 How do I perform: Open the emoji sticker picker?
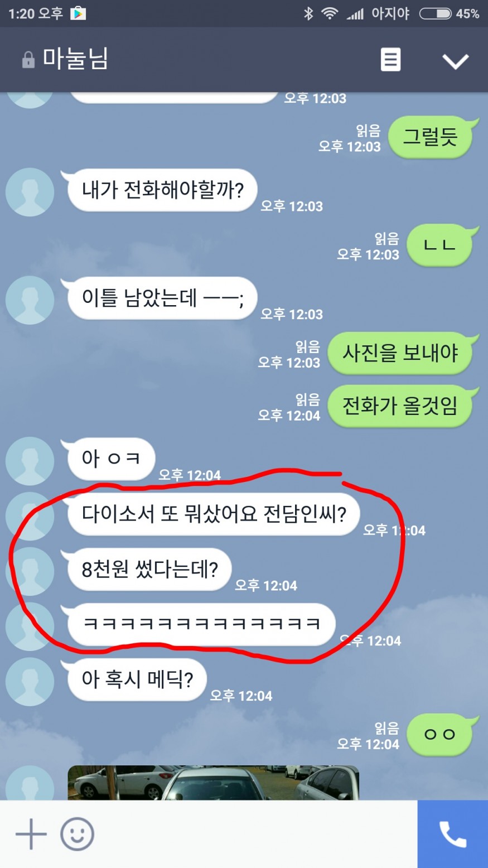pyautogui.click(x=77, y=834)
